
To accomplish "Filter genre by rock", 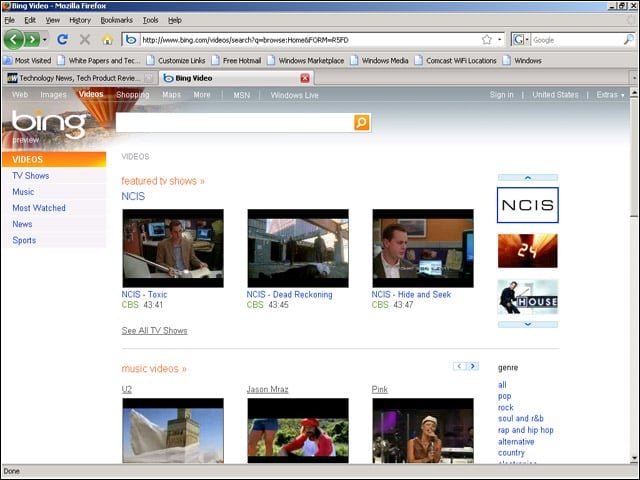I will 506,407.
